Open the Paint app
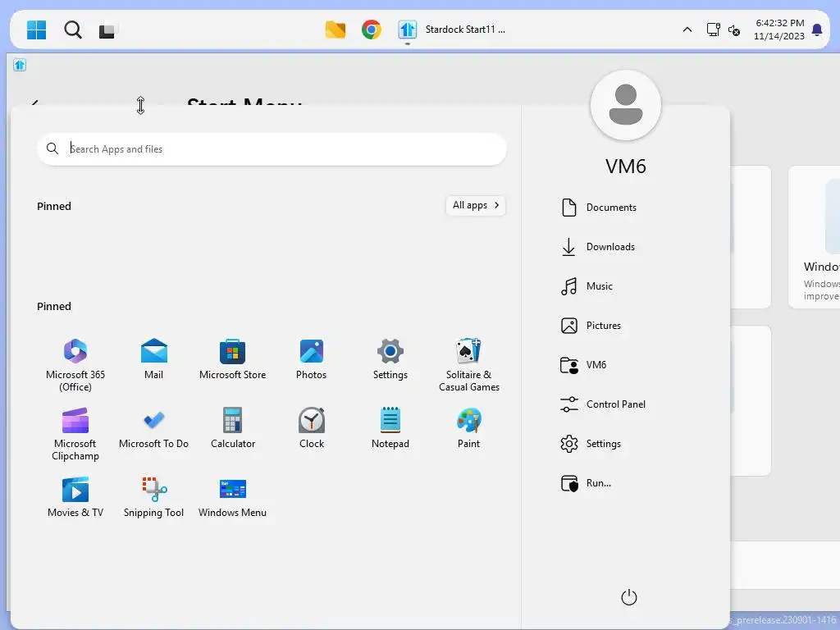Viewport: 840px width, 630px height. tap(468, 428)
